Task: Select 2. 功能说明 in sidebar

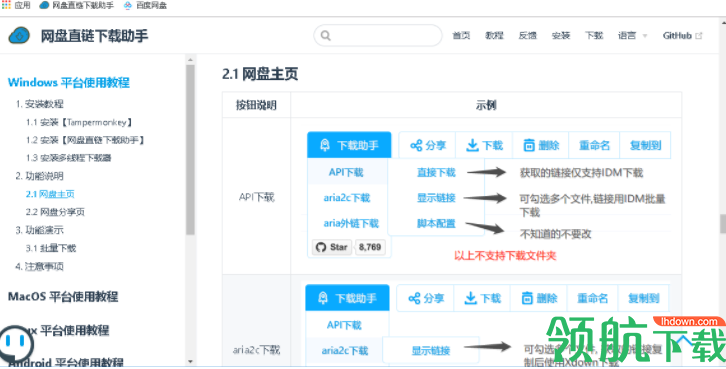Action: (39, 176)
